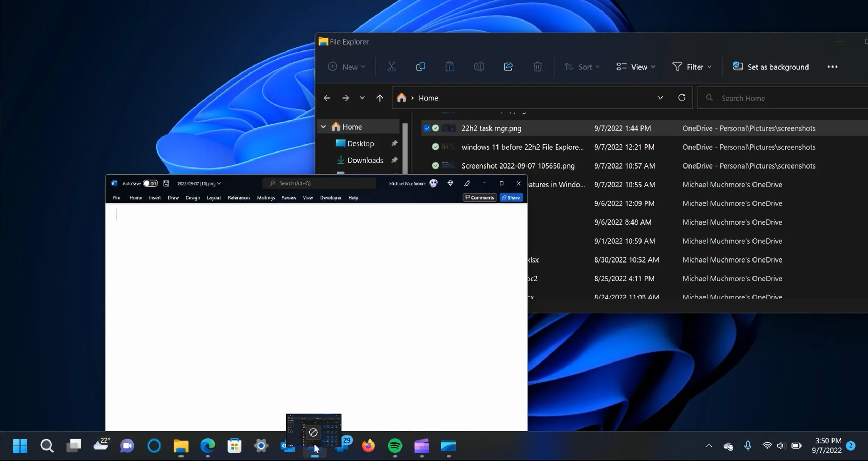
Task: Click the Copy icon in File Explorer toolbar
Action: (421, 67)
